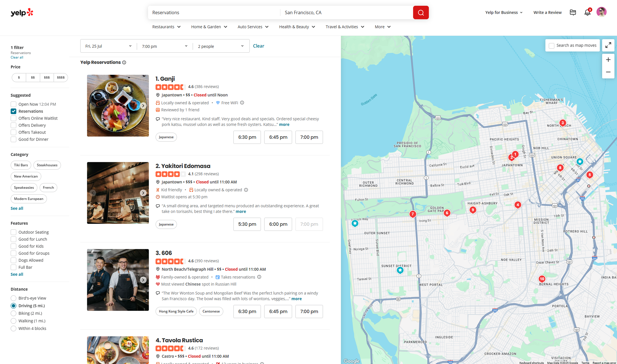Filter by Steakhouses category

tap(47, 165)
